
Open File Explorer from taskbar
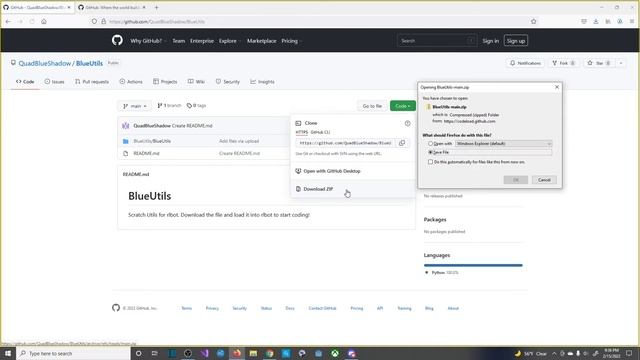pyautogui.click(x=253, y=353)
